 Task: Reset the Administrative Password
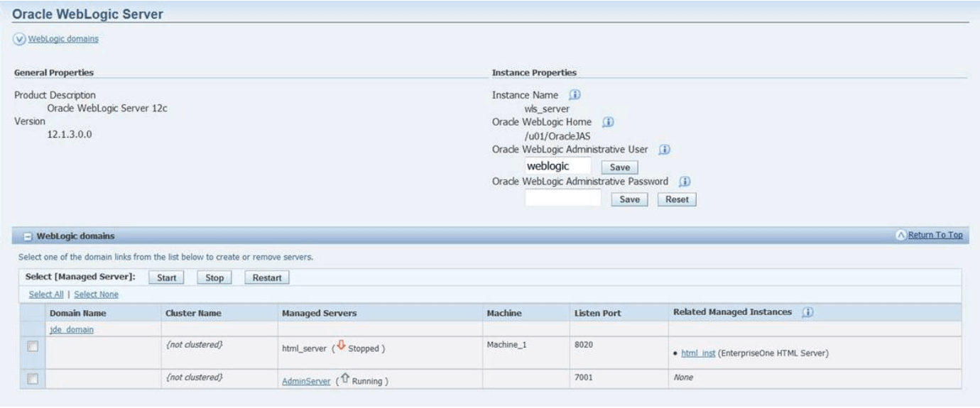tap(677, 200)
